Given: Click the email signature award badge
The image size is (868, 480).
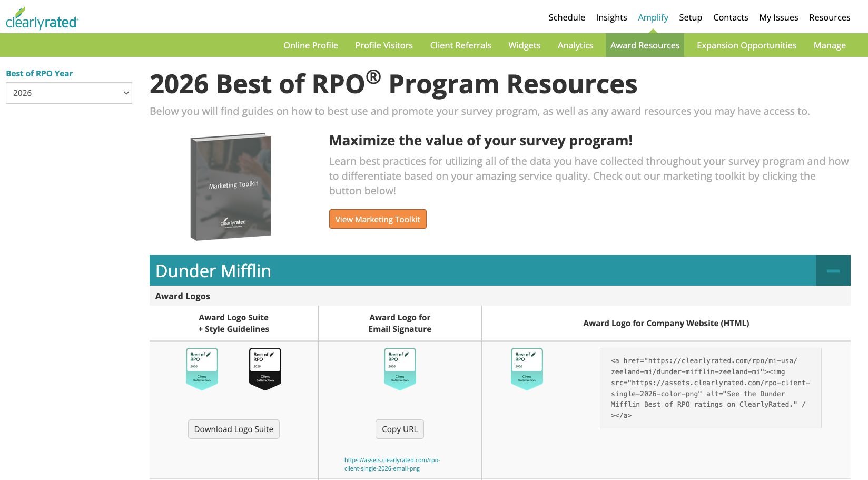Looking at the screenshot, I should point(400,369).
